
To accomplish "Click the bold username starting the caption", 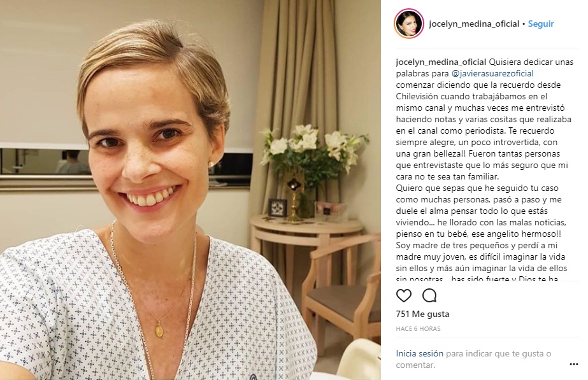I will [x=441, y=62].
